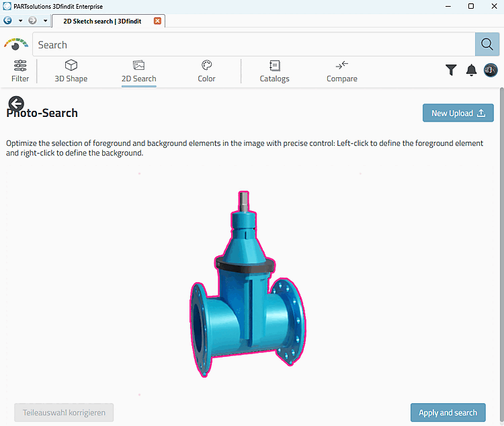Open the Color search option
Screen dimensions: 504x426
pos(206,71)
